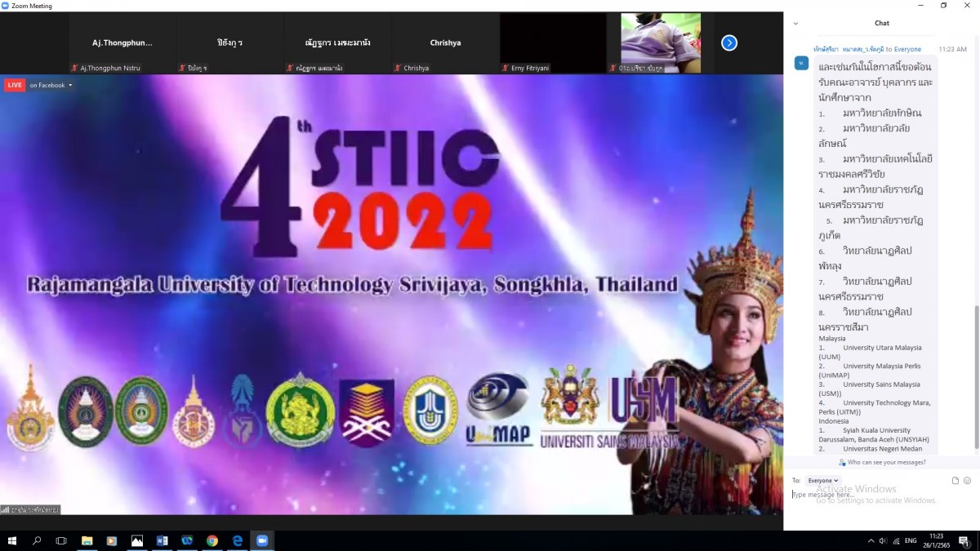Click the chat scrollbar thumb

[x=977, y=377]
